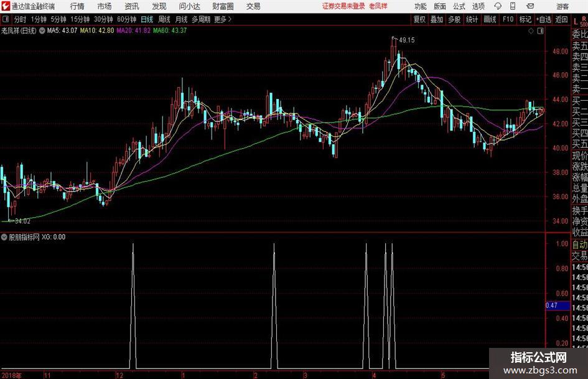This screenshot has width=588, height=379.
Task: Open F10 company info
Action: 508,19
